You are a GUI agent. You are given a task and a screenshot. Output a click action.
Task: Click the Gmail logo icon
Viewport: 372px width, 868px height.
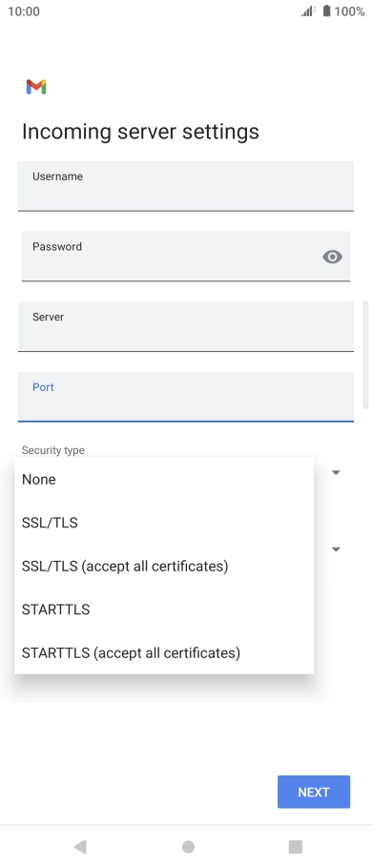point(36,87)
